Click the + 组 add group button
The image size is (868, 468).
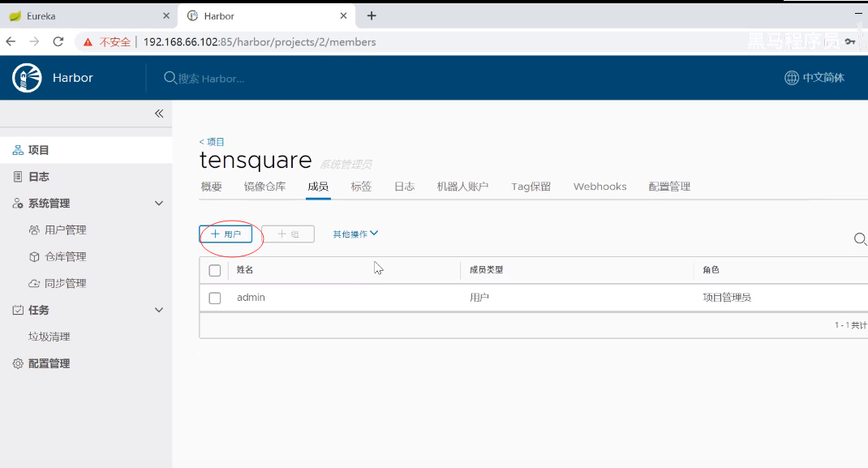coord(288,234)
